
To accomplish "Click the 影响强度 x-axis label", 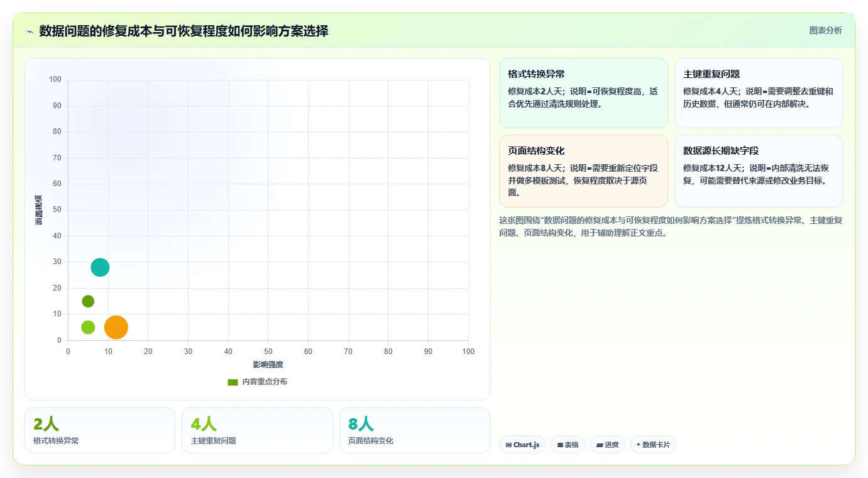I will (268, 365).
